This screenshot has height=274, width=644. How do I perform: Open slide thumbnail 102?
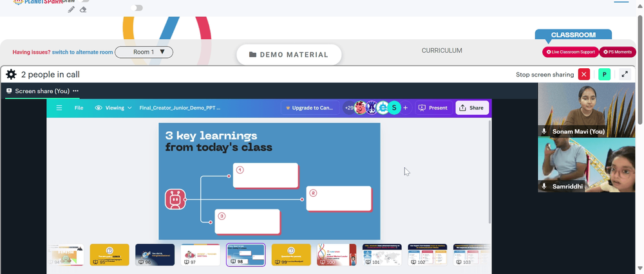(428, 255)
